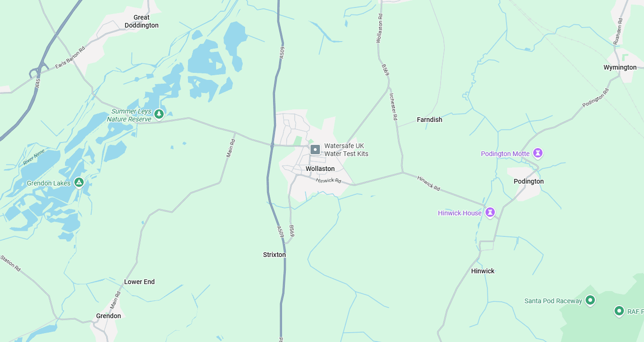
Task: Click the Wollaston village name
Action: tap(320, 169)
